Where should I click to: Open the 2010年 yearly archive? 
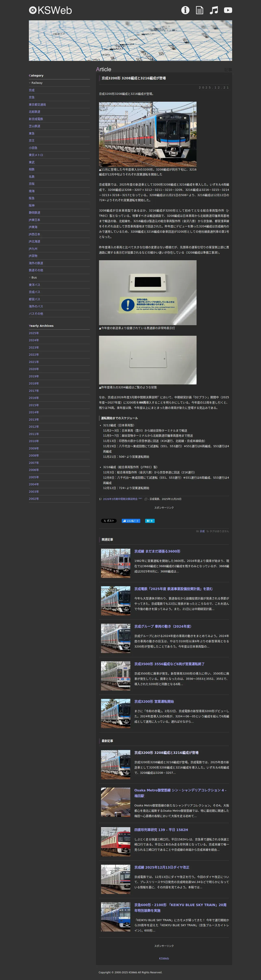34,441
